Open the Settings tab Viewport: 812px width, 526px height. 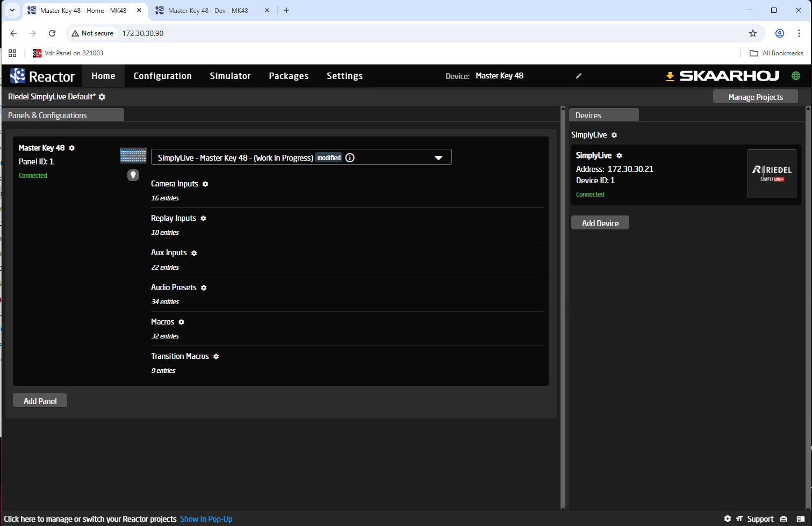[x=344, y=76]
